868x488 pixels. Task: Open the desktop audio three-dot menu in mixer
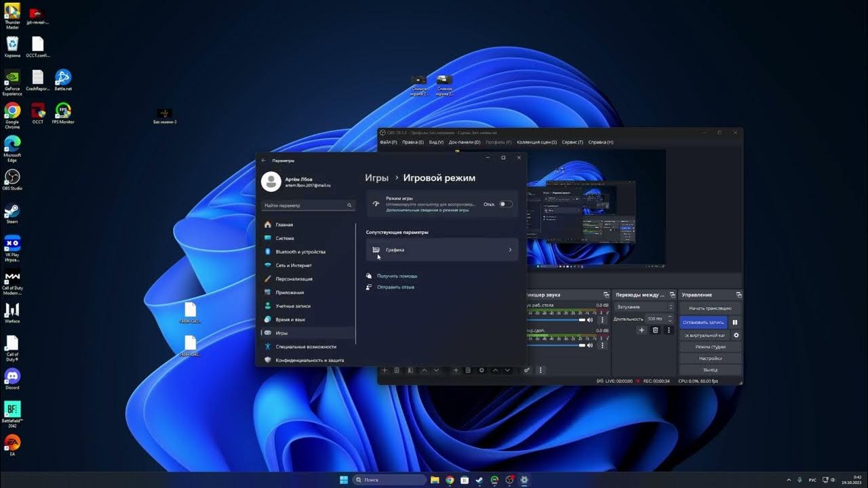point(602,320)
